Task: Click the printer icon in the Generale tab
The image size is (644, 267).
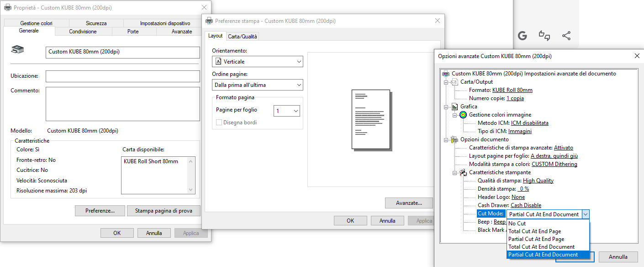Action: (17, 50)
